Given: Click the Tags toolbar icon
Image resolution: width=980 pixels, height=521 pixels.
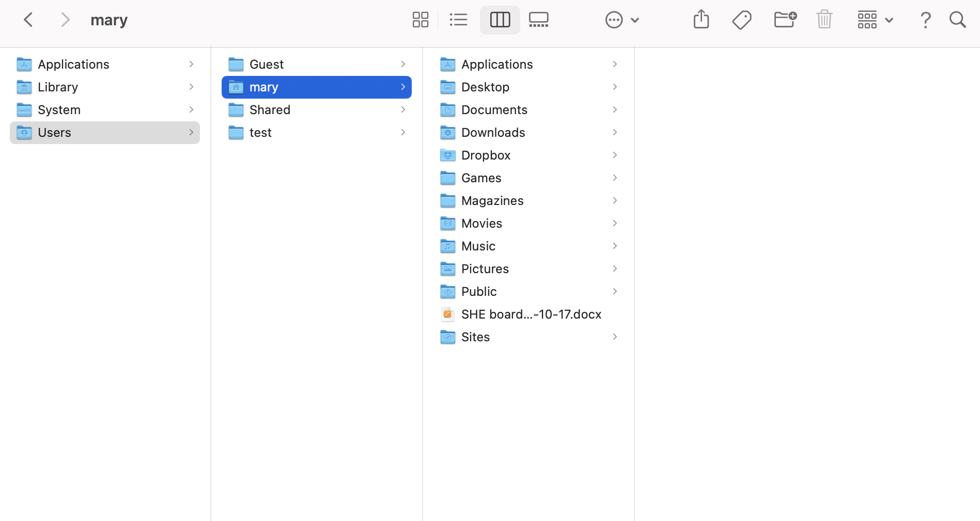Looking at the screenshot, I should 742,20.
